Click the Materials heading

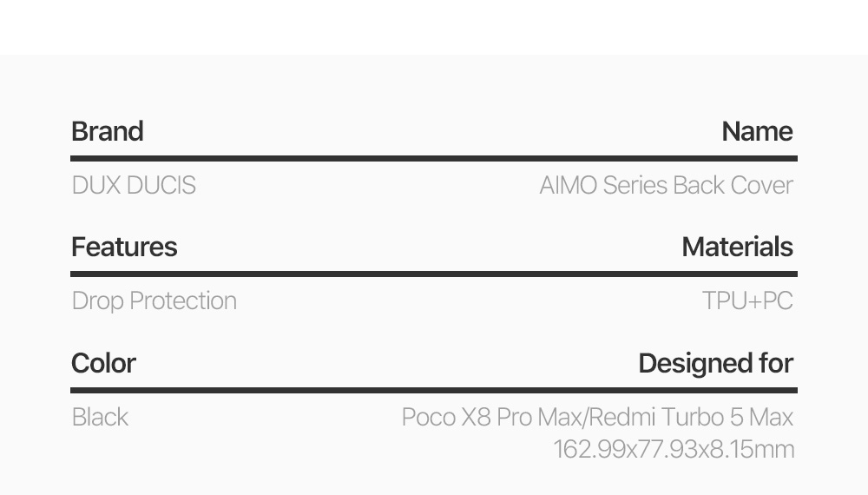[x=737, y=247]
